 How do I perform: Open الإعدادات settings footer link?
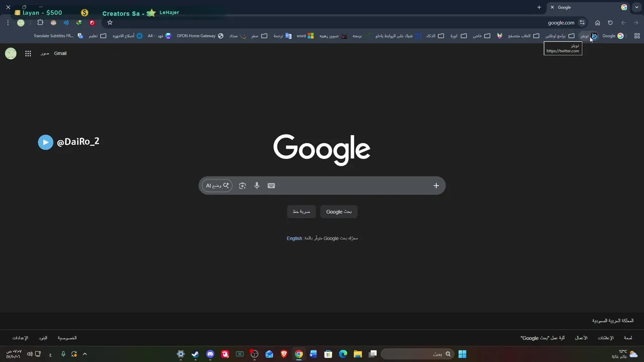pyautogui.click(x=20, y=338)
